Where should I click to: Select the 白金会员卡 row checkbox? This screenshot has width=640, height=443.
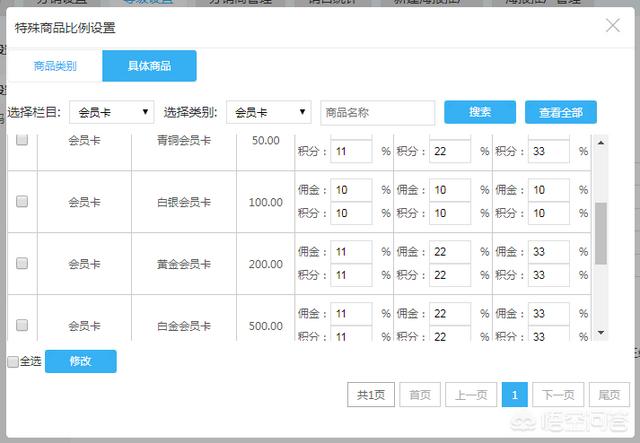(22, 325)
